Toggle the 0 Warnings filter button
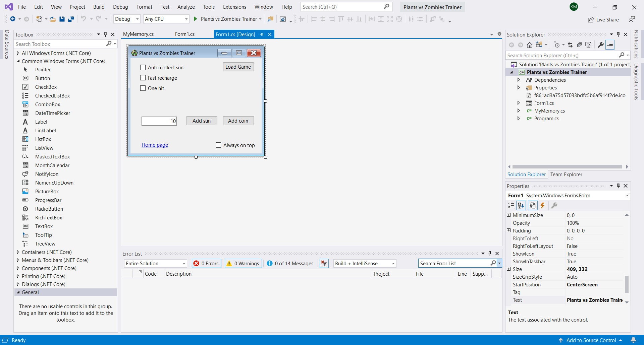The height and width of the screenshot is (345, 644). click(243, 264)
